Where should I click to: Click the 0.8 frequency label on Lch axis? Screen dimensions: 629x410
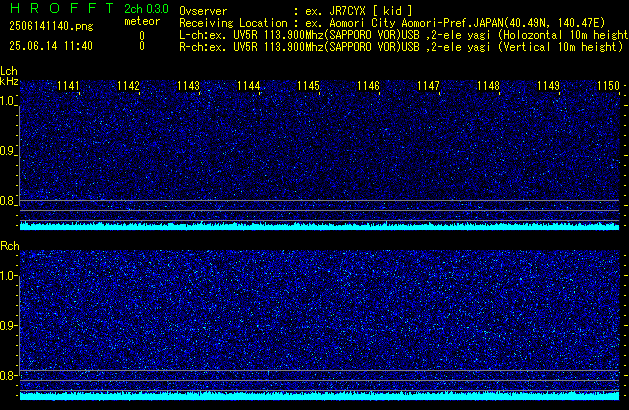coord(8,201)
